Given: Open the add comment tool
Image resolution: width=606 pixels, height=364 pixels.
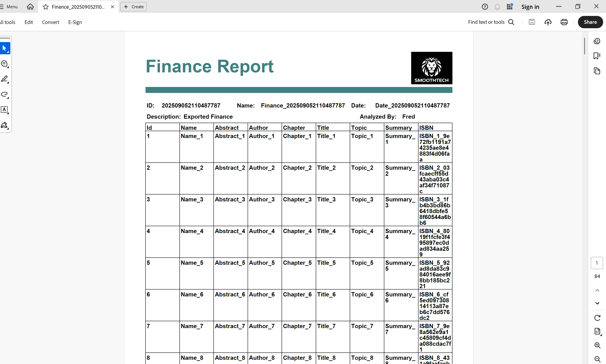Looking at the screenshot, I should (x=4, y=64).
